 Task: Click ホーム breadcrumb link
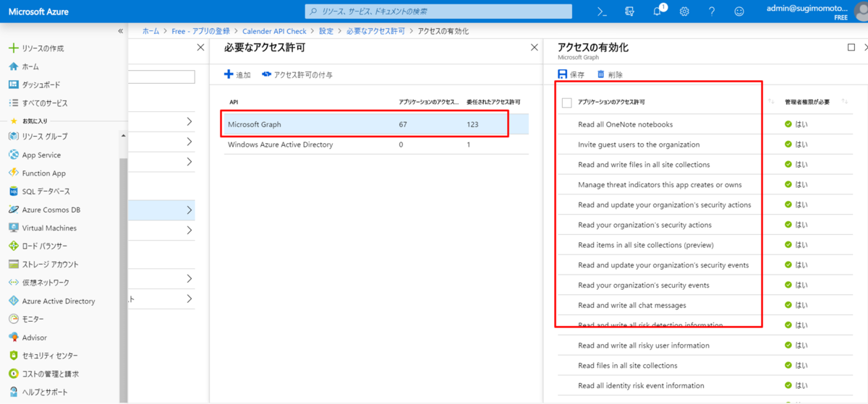[x=150, y=31]
